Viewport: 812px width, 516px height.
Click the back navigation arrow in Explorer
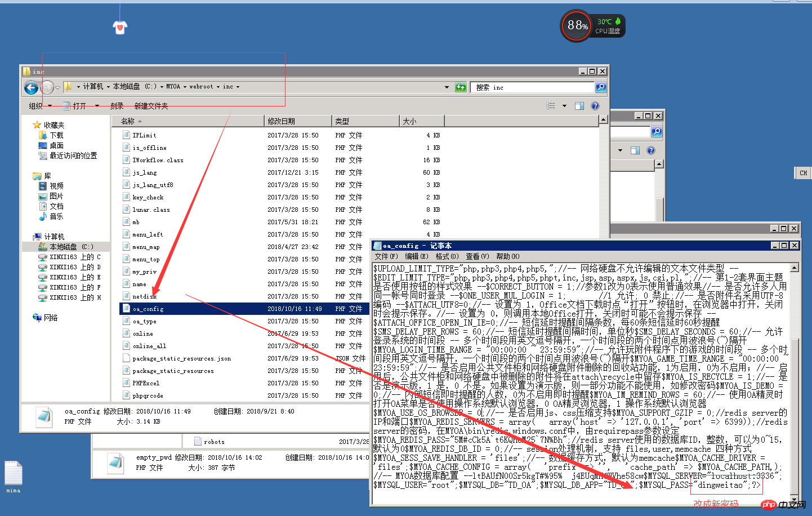coord(31,87)
